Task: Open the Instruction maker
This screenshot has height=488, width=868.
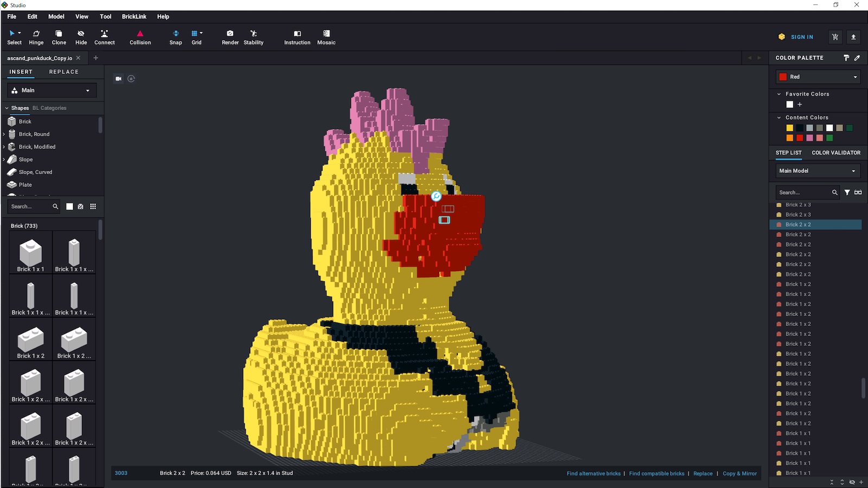Action: pos(297,37)
